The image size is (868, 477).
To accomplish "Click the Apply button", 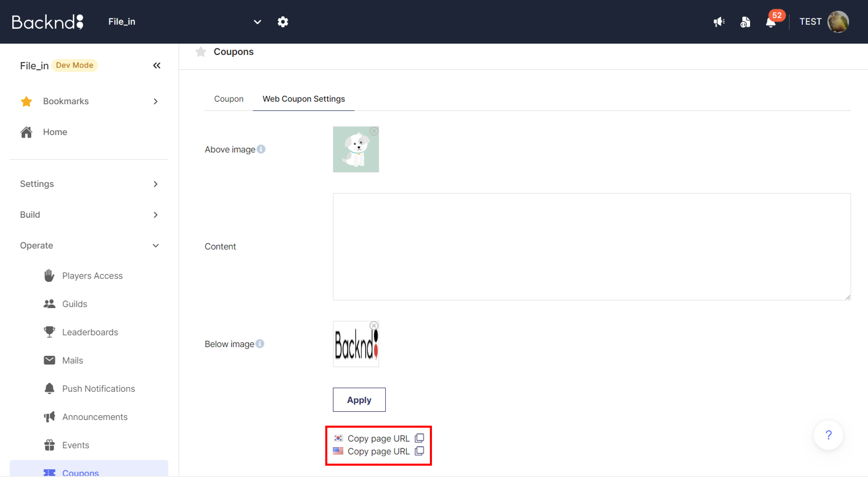I will (x=359, y=400).
